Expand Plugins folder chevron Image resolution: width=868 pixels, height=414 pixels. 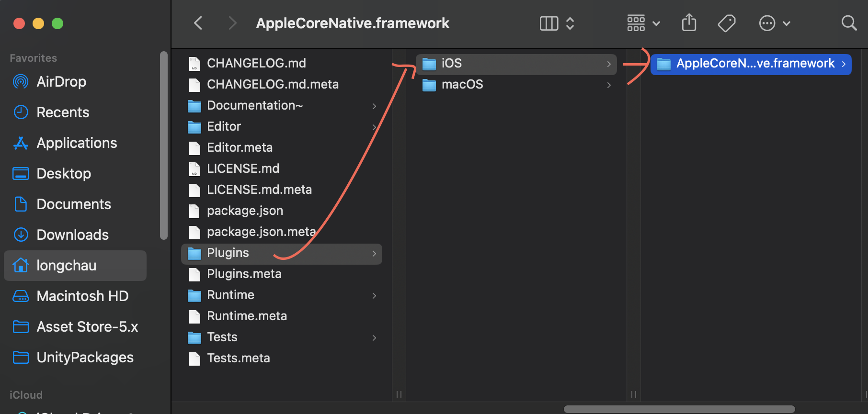click(x=374, y=253)
